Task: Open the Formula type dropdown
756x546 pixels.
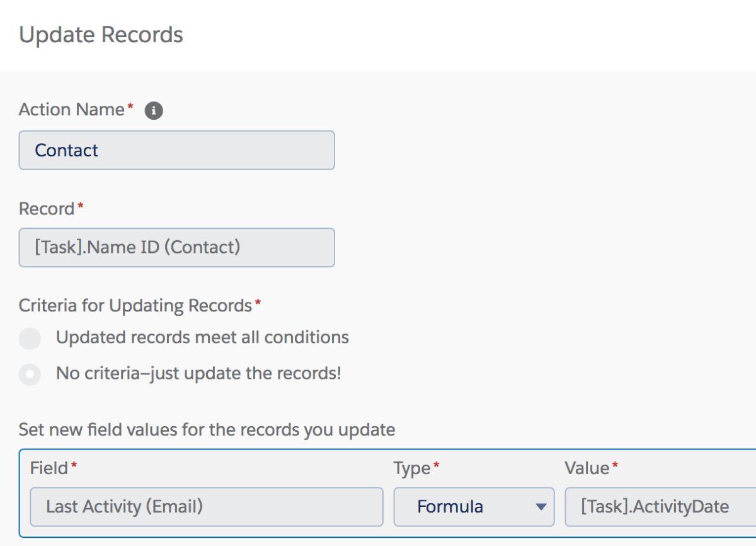Action: [474, 506]
